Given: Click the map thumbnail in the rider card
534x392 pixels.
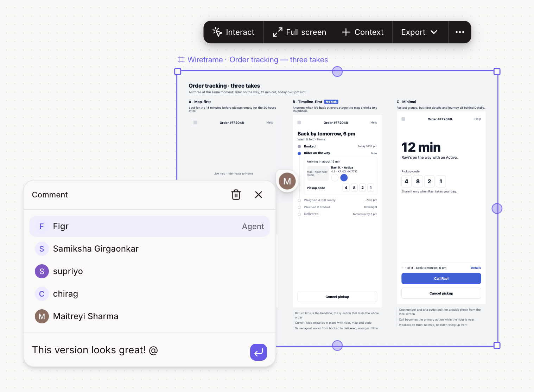Looking at the screenshot, I should pos(318,173).
